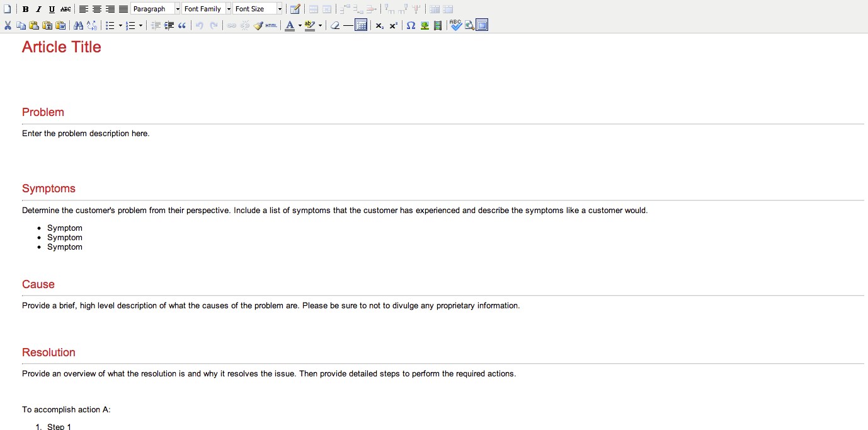Insert a numbered list
Screen dimensions: 868x430
(130, 25)
